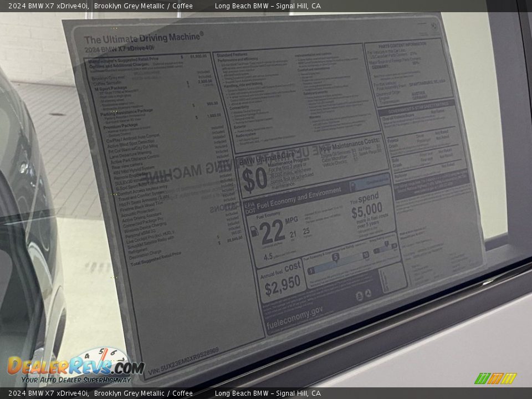Click 'Manufacturer's Suggested Retail Price' line
Image resolution: width=532 pixels, height=399 pixels.
[123, 60]
